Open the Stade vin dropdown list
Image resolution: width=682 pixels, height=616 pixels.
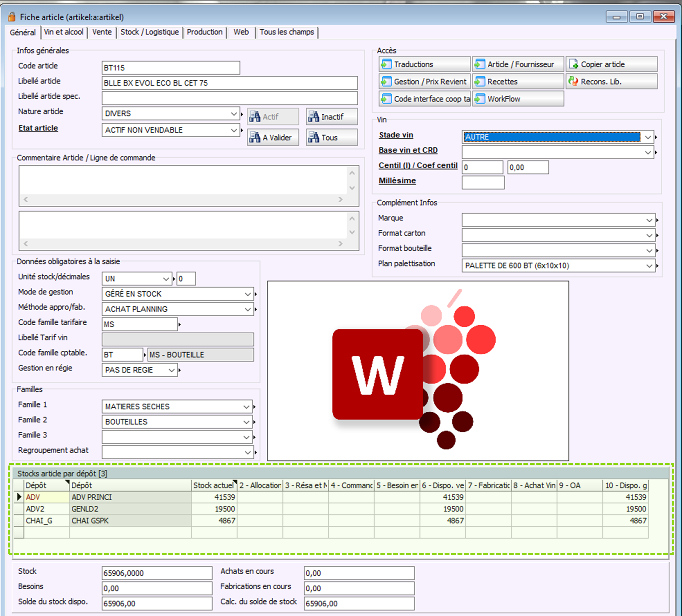click(x=648, y=137)
